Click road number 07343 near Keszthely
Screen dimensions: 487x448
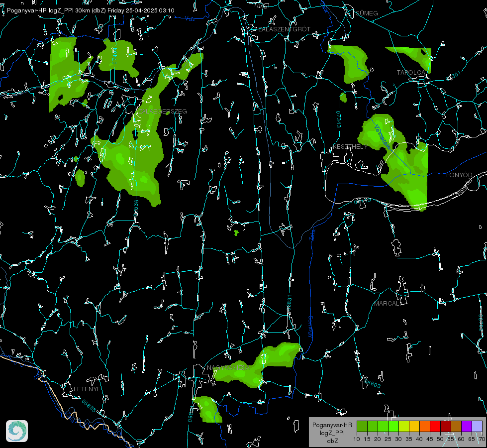click(338, 119)
